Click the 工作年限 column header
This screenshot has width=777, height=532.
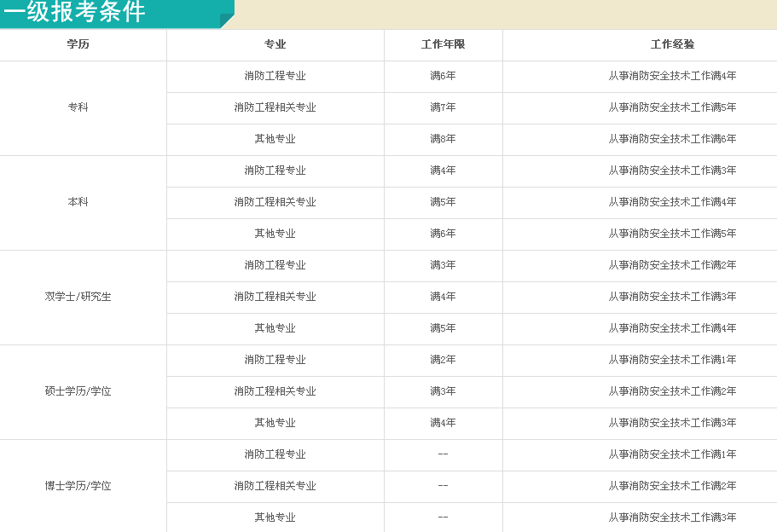click(x=443, y=44)
